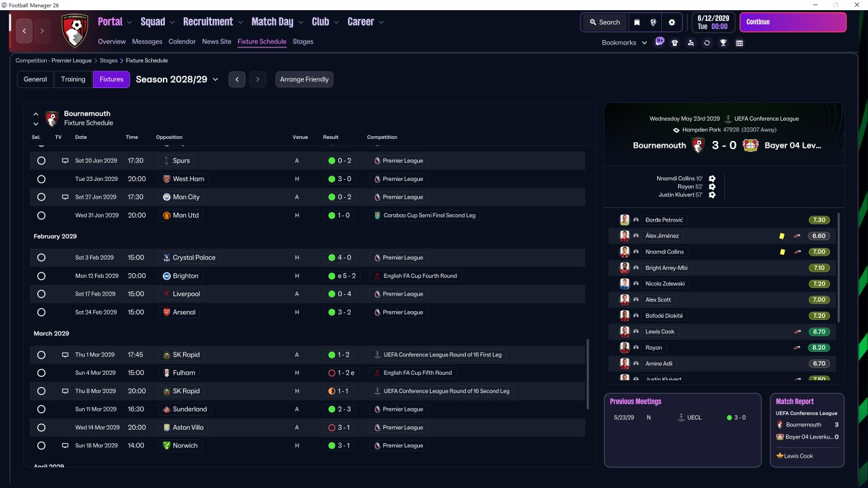Click the Aston Villa club badge

pyautogui.click(x=166, y=428)
